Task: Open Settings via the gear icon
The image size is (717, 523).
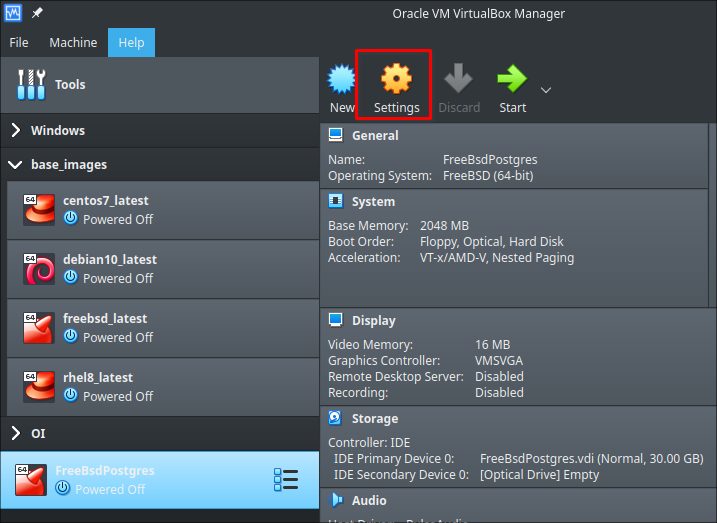Action: pyautogui.click(x=396, y=79)
